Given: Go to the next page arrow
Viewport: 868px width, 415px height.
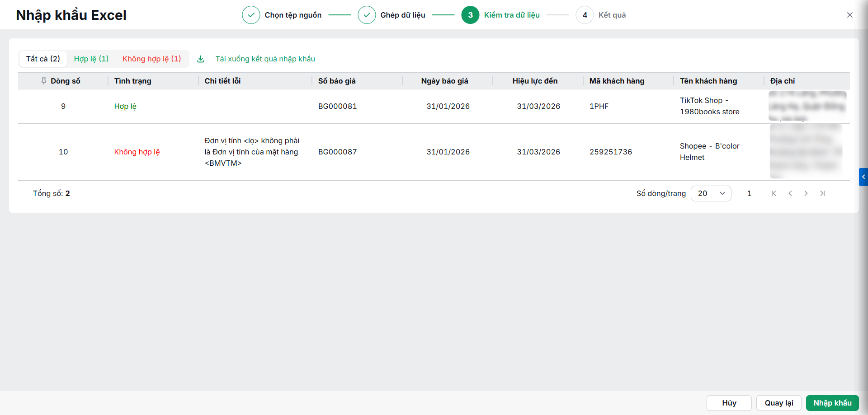Looking at the screenshot, I should pyautogui.click(x=806, y=193).
